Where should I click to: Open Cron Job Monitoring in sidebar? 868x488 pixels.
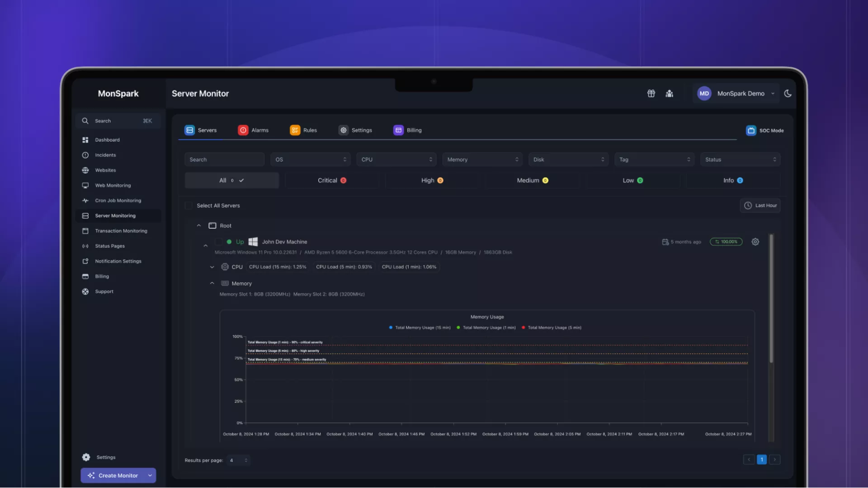point(118,201)
